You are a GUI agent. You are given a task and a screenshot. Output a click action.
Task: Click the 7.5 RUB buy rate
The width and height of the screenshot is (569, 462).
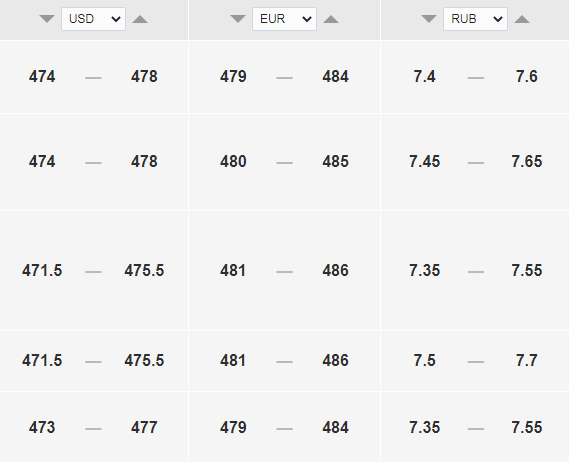(x=425, y=360)
